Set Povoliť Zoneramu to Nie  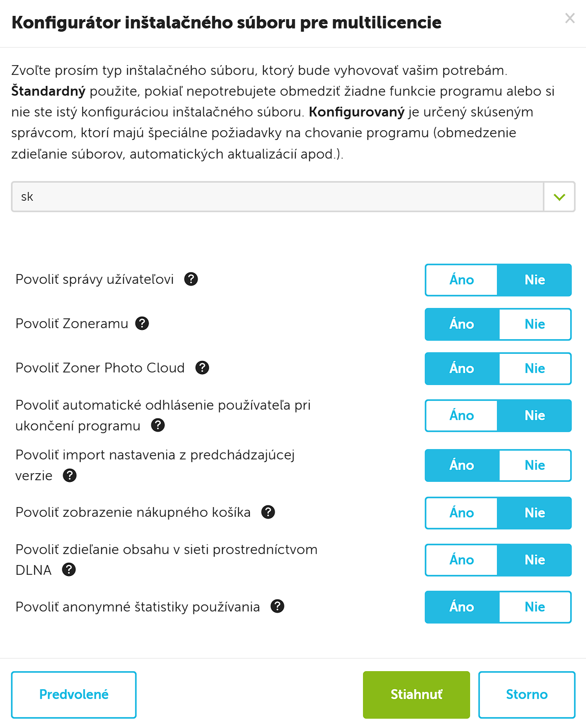click(x=535, y=324)
